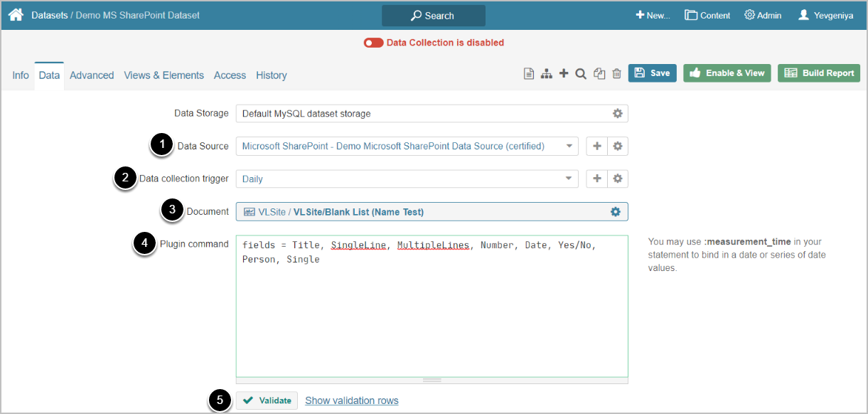Open gear settings for Data collection trigger
Screen dimensions: 868x414
(618, 179)
